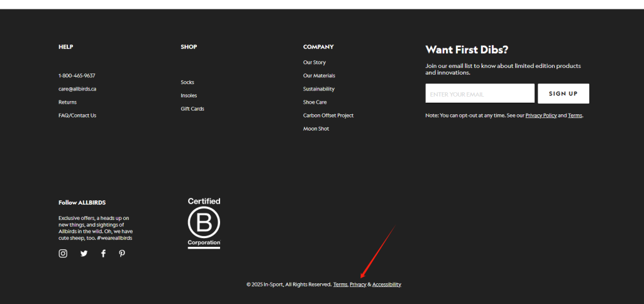Click the SIGN UP button
The width and height of the screenshot is (644, 304).
(x=563, y=94)
